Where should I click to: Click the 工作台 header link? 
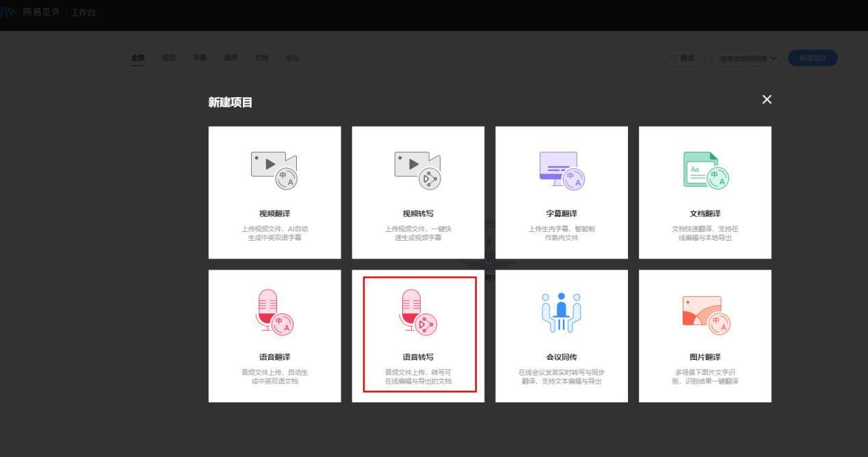[x=83, y=12]
